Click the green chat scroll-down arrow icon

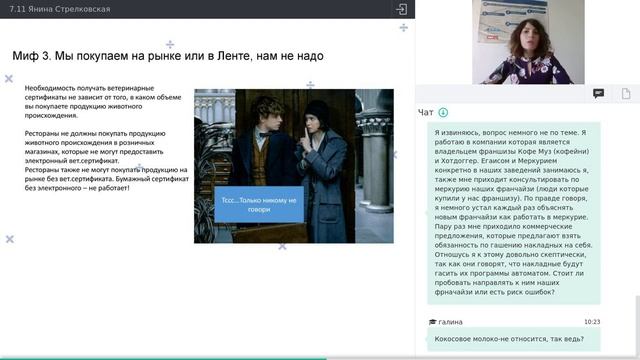443,112
